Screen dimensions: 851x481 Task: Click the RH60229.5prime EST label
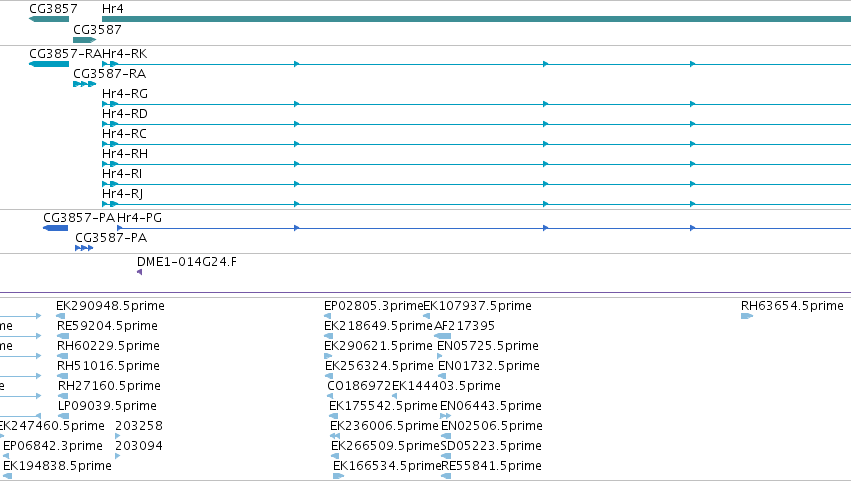(x=109, y=346)
